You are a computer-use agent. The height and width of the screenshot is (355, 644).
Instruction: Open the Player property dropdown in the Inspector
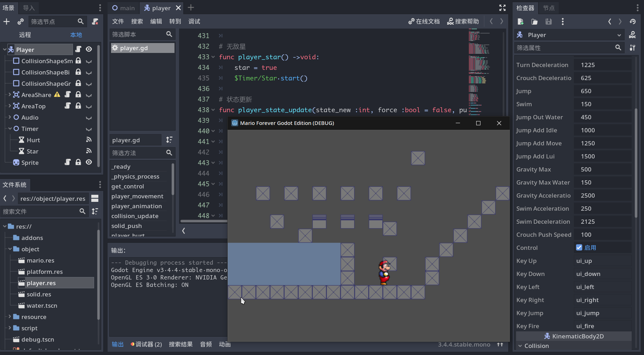click(619, 35)
